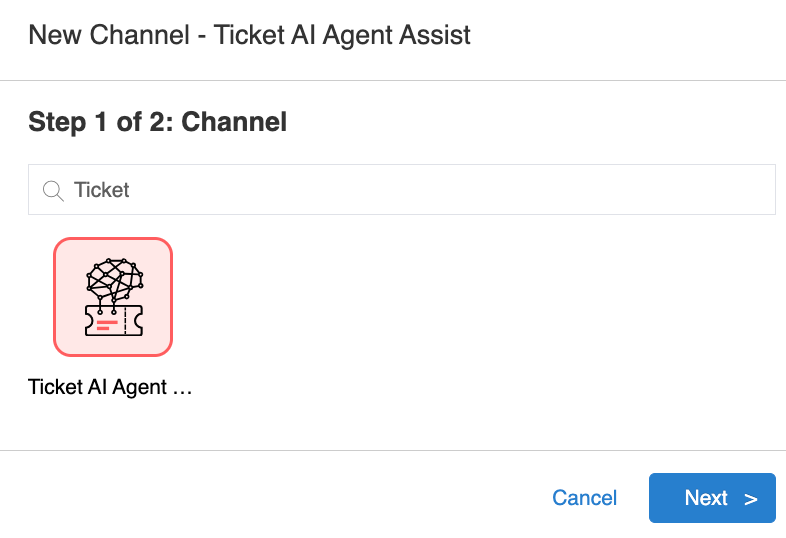Pick the channel tile with the red border

pos(113,297)
